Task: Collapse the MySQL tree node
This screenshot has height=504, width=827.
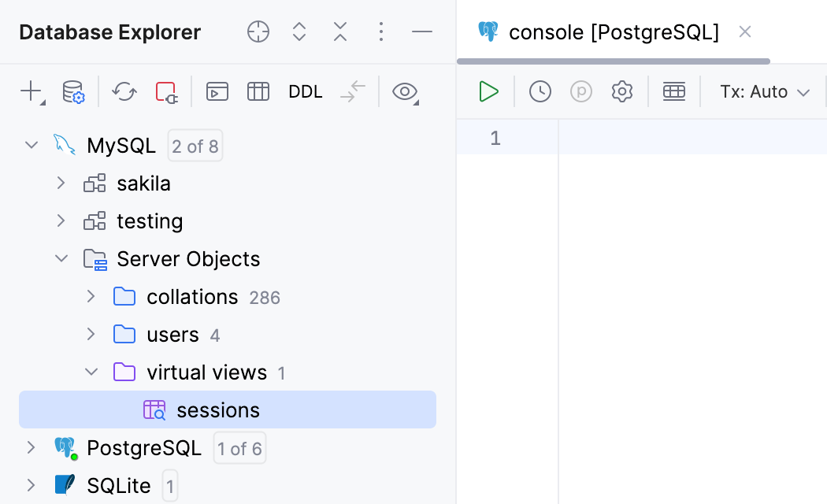Action: point(31,145)
